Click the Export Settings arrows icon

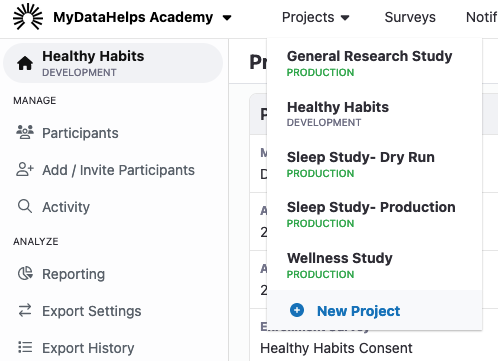(x=25, y=310)
